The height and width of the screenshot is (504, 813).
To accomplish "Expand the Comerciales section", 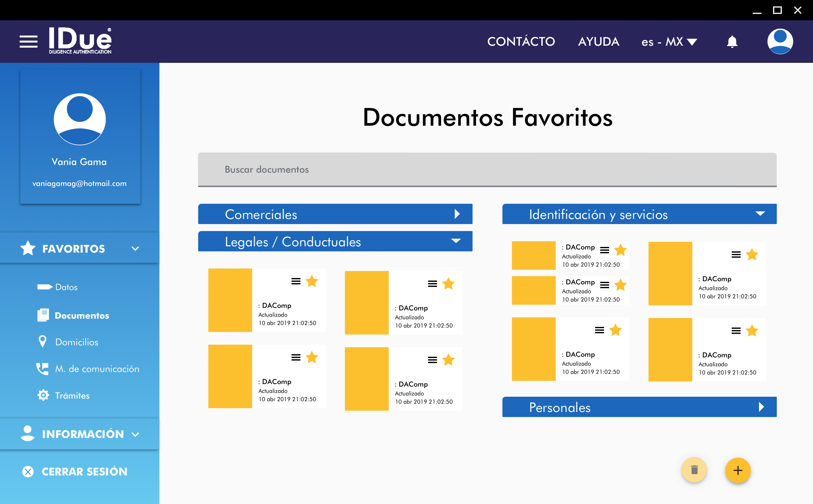I will pyautogui.click(x=457, y=214).
